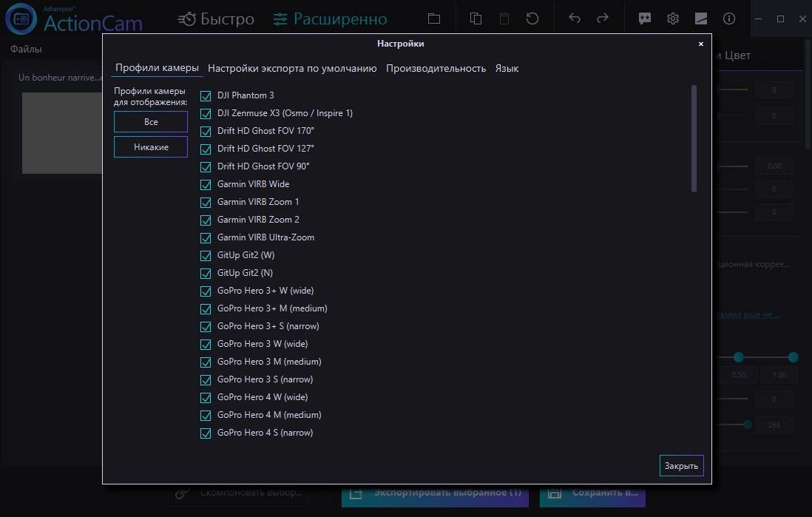812x517 pixels.
Task: Click the 0.00 value field
Action: 774,166
